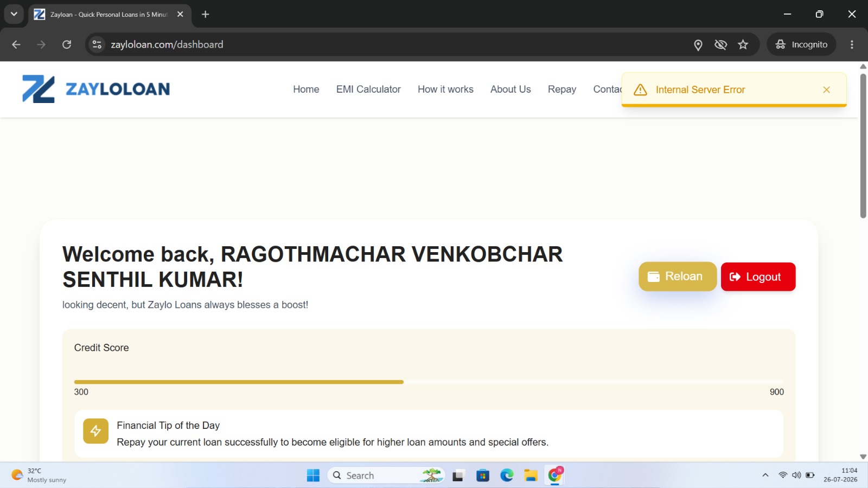Click the page vertical scrollbar
This screenshot has height=488, width=868.
pos(863,146)
